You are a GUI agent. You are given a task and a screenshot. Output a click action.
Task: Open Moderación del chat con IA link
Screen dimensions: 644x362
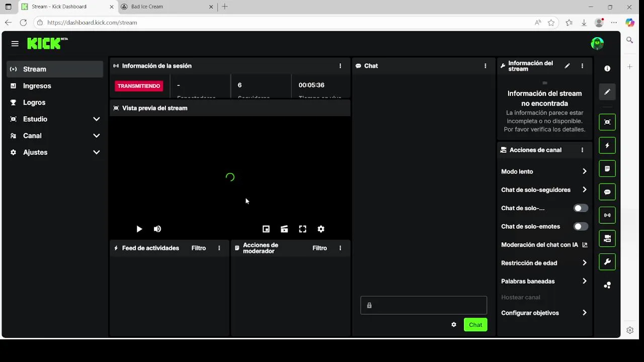coord(544,245)
